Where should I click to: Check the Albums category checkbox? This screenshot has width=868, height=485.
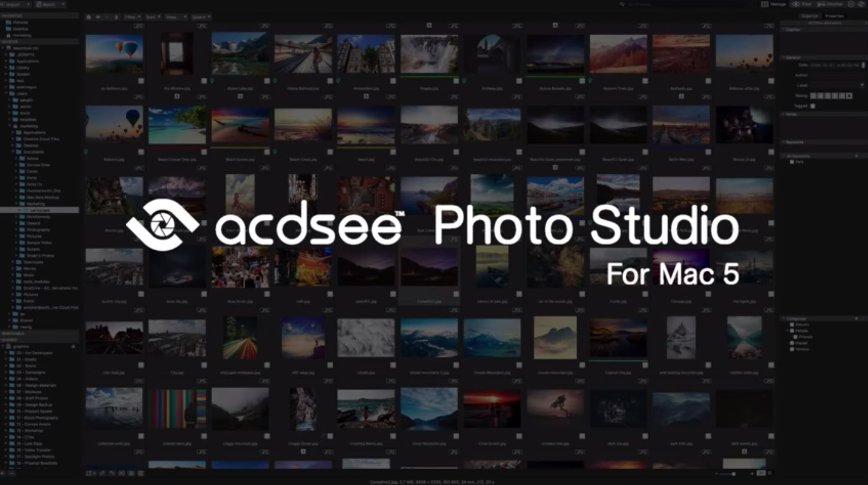[x=792, y=325]
